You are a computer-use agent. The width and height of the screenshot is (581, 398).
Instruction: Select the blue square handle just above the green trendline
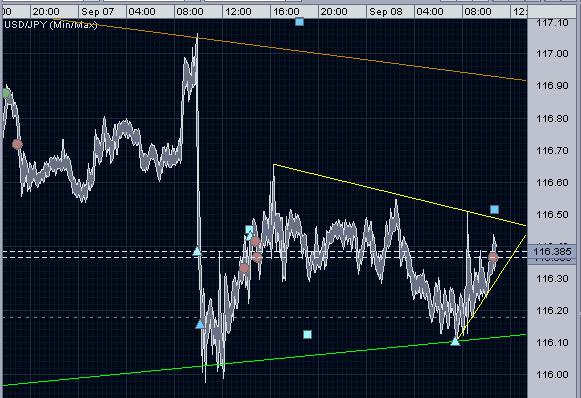[x=307, y=335]
